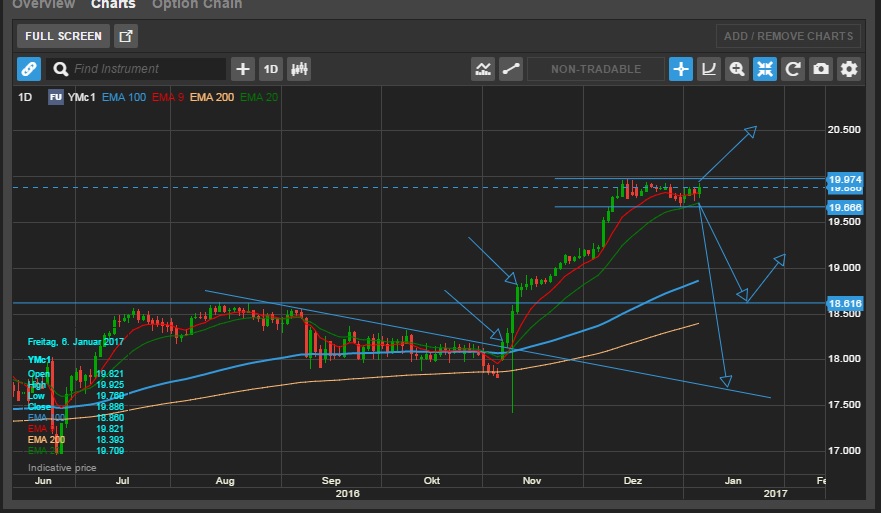Click the axis scale settings icon
This screenshot has width=881, height=513.
pyautogui.click(x=709, y=69)
